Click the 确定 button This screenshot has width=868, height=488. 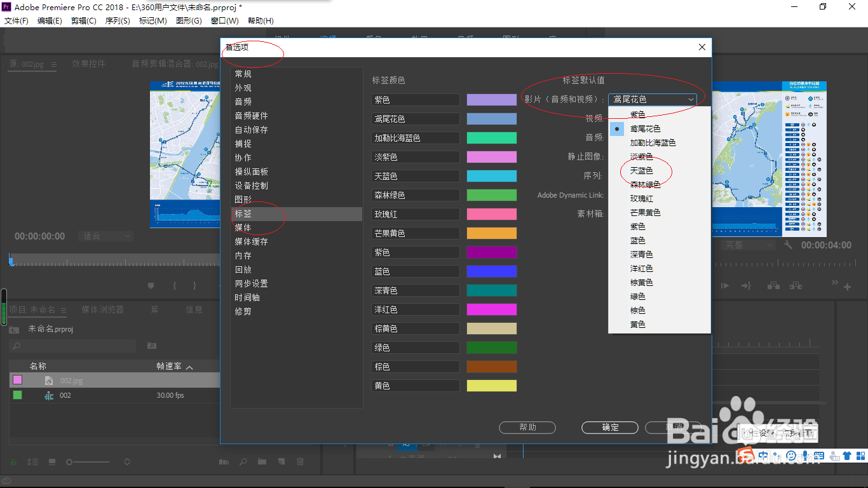610,428
